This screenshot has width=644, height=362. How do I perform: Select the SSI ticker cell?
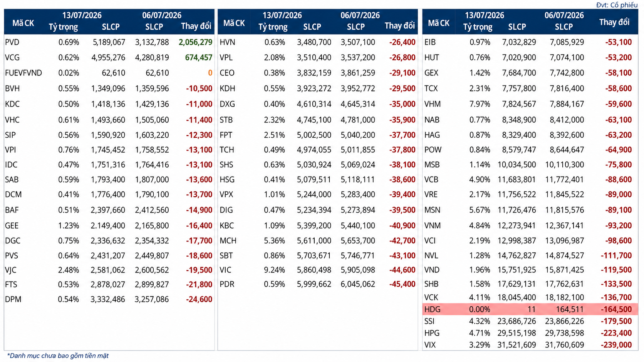click(x=429, y=321)
